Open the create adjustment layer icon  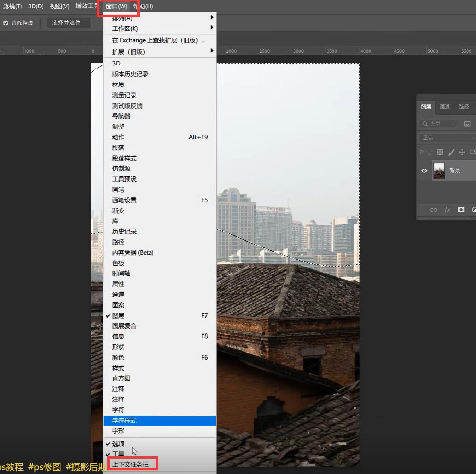(x=474, y=210)
